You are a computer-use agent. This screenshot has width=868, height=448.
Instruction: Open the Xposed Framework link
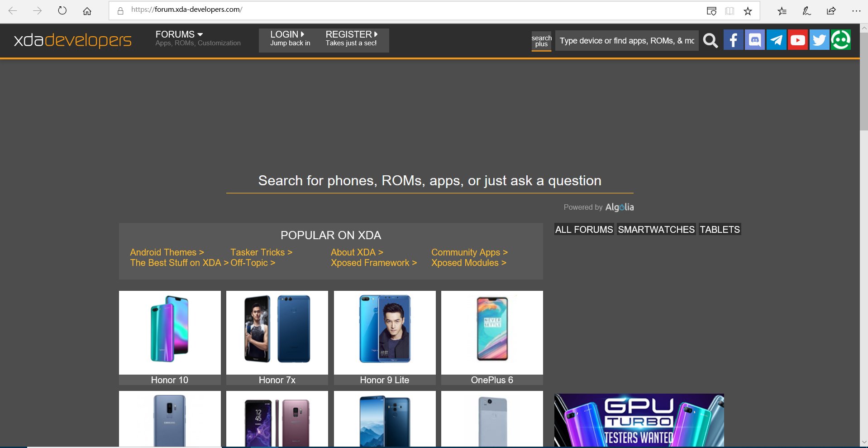coord(374,263)
